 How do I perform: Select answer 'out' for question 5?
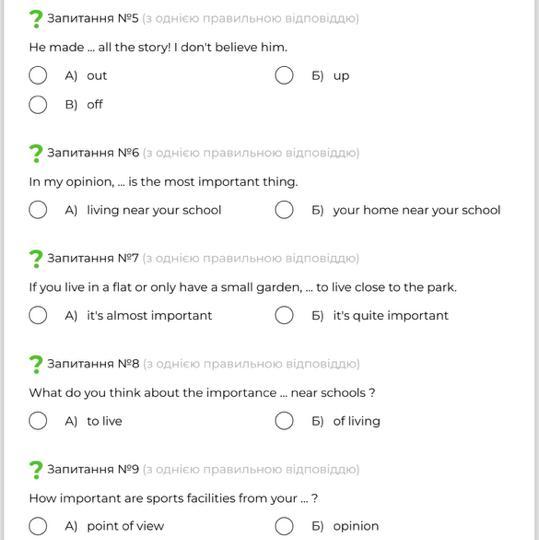click(x=38, y=75)
